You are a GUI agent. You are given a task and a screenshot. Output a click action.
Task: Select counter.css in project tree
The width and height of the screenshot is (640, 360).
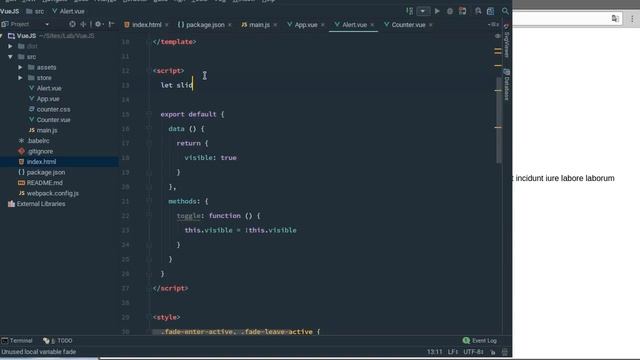(x=53, y=109)
